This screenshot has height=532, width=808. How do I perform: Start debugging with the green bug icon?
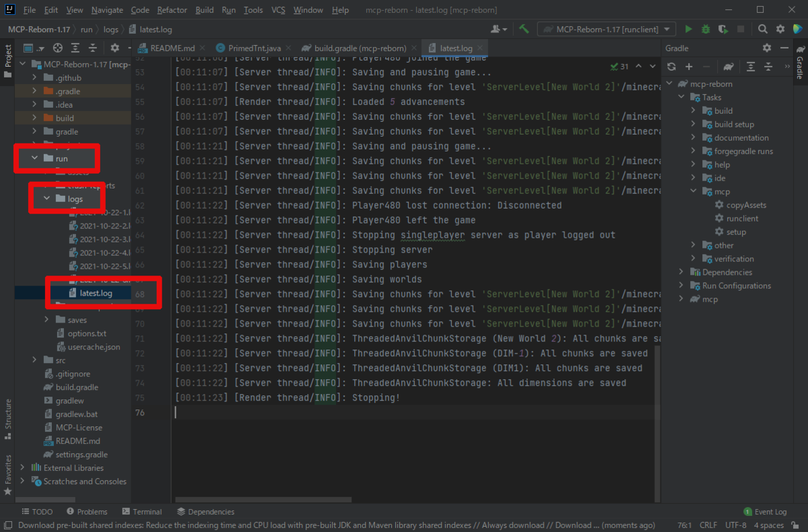[706, 29]
